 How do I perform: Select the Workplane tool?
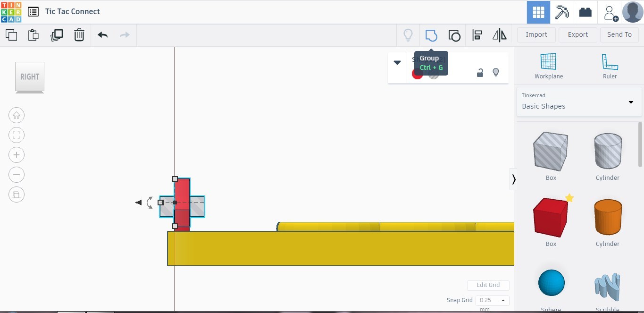pos(549,66)
